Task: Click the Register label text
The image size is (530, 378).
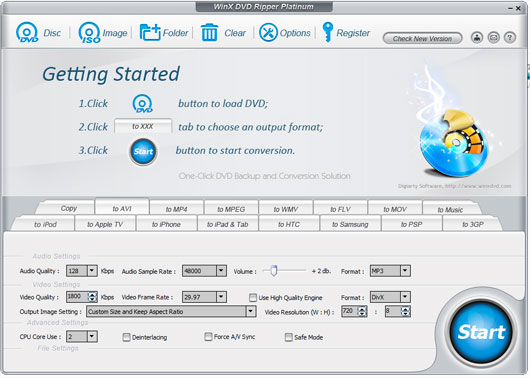Action: pyautogui.click(x=353, y=33)
